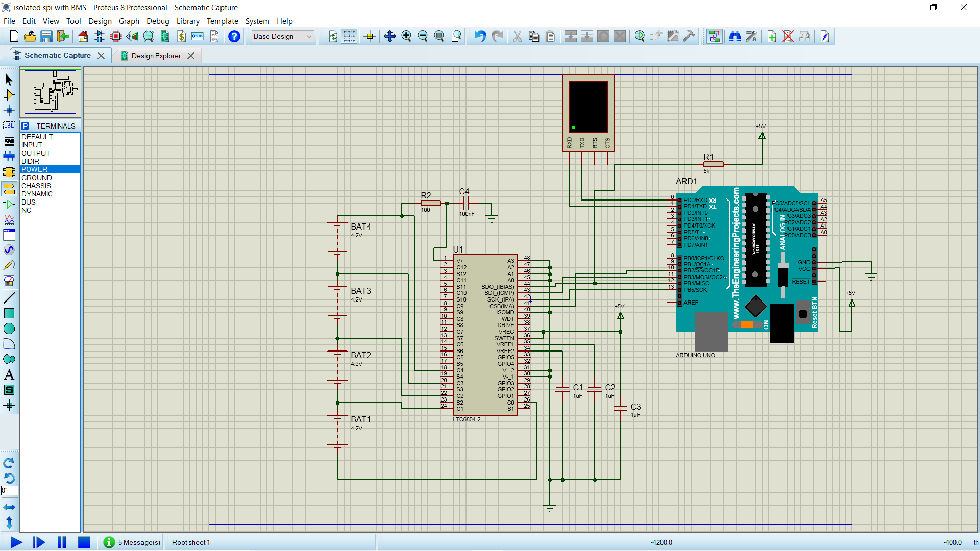Screen dimensions: 980x551
Task: Open the Debug menu
Action: pos(157,21)
